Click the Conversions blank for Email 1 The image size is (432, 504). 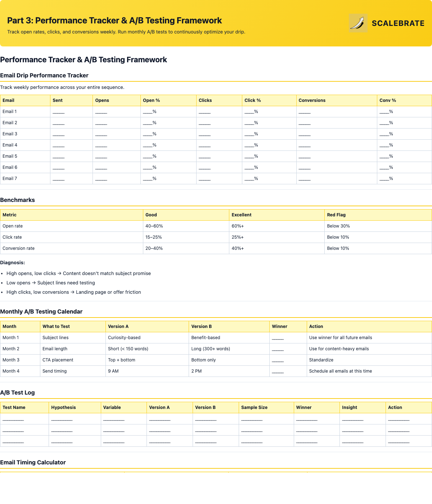[x=305, y=112]
